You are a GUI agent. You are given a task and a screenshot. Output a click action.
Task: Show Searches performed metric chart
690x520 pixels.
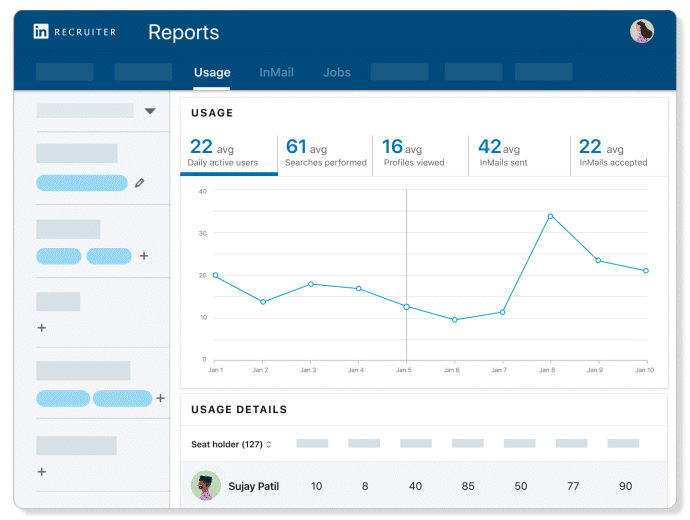pos(325,153)
